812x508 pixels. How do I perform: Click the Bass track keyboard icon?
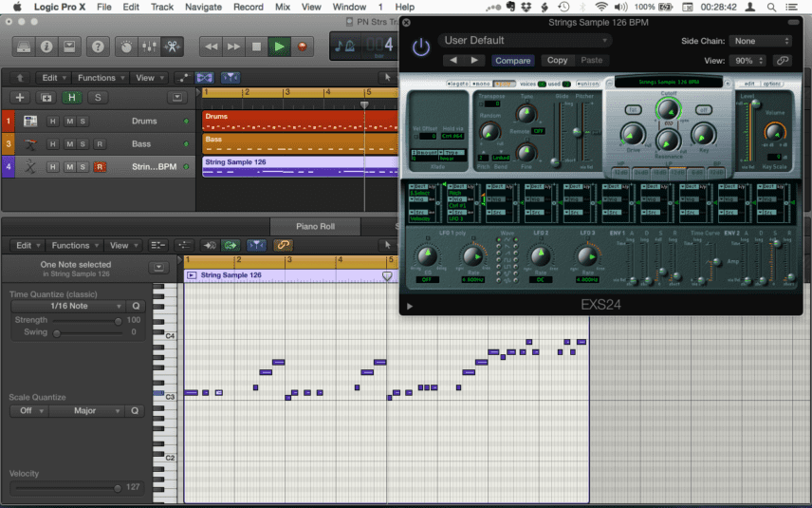pyautogui.click(x=30, y=143)
